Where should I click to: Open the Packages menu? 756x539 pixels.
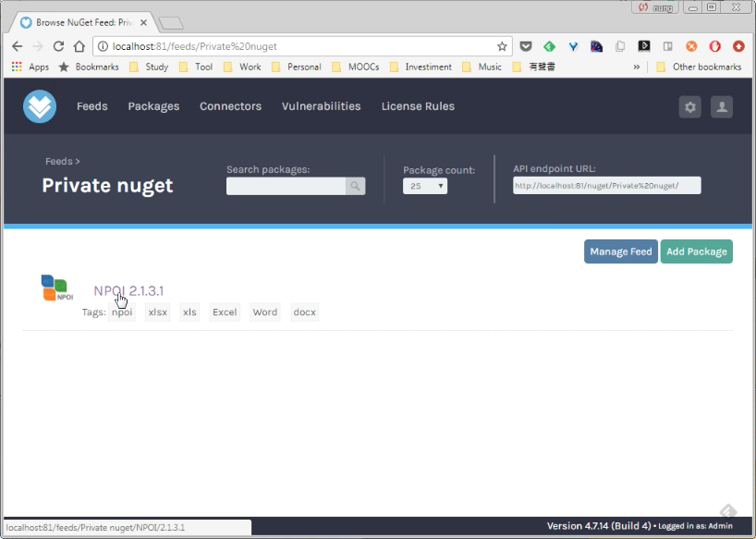pos(153,106)
